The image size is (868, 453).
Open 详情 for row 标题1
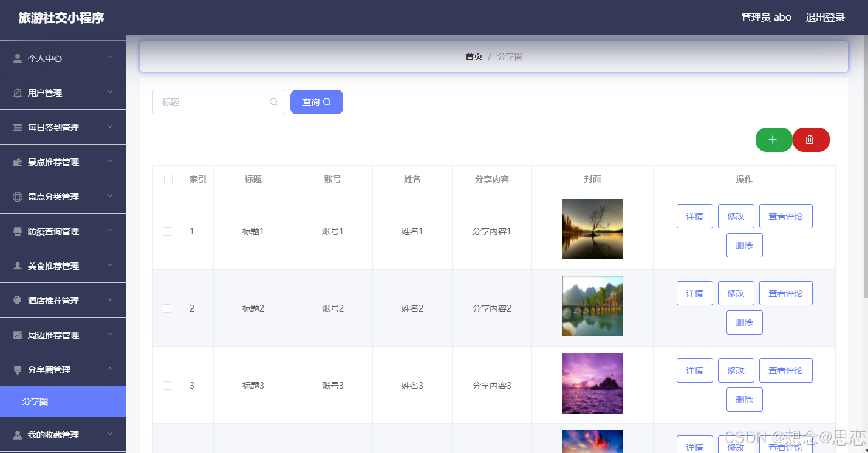point(694,216)
